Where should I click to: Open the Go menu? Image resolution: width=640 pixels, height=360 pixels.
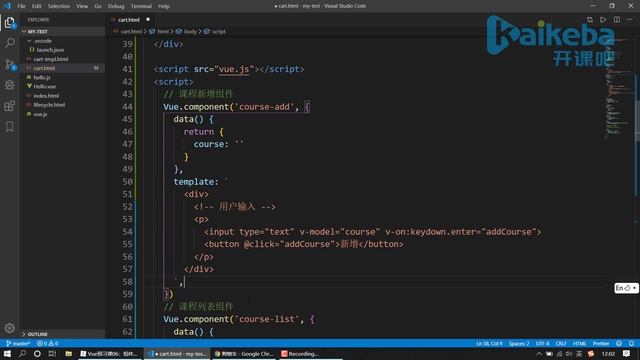98,6
